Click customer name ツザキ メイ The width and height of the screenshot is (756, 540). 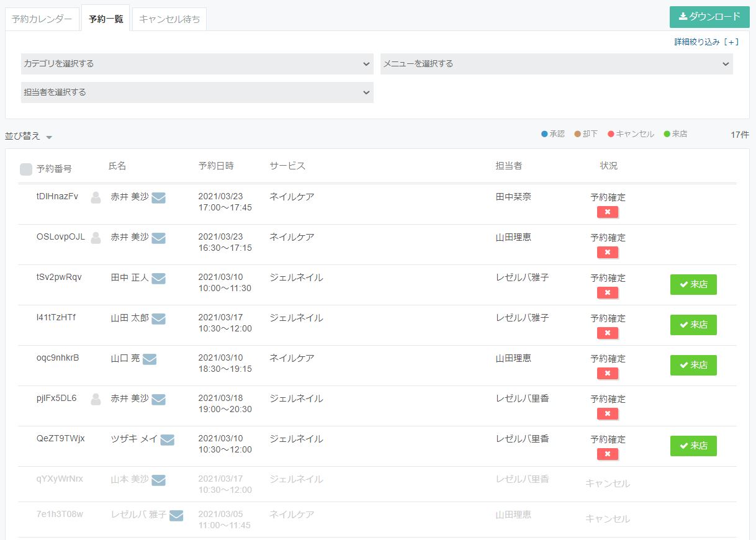pos(134,439)
